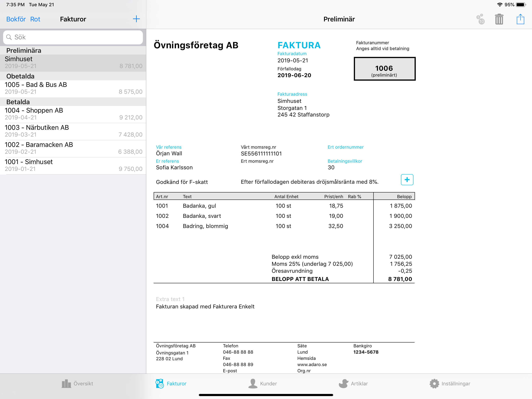This screenshot has height=399, width=532.
Task: Tap the Moms 25% line
Action: [x=312, y=264]
